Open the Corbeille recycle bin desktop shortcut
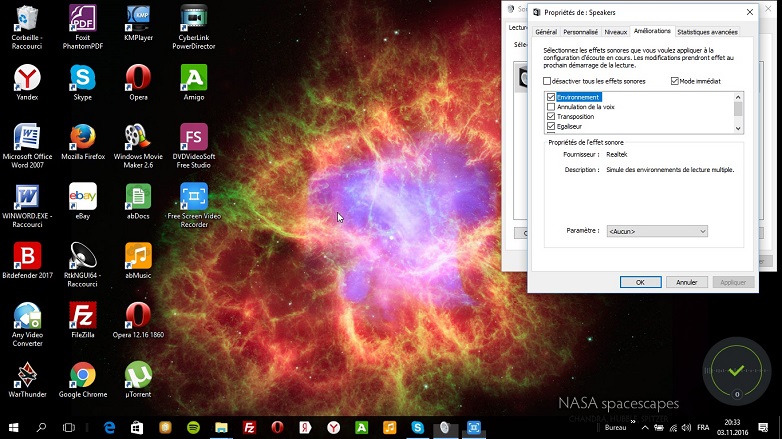The width and height of the screenshot is (782, 439). tap(27, 27)
